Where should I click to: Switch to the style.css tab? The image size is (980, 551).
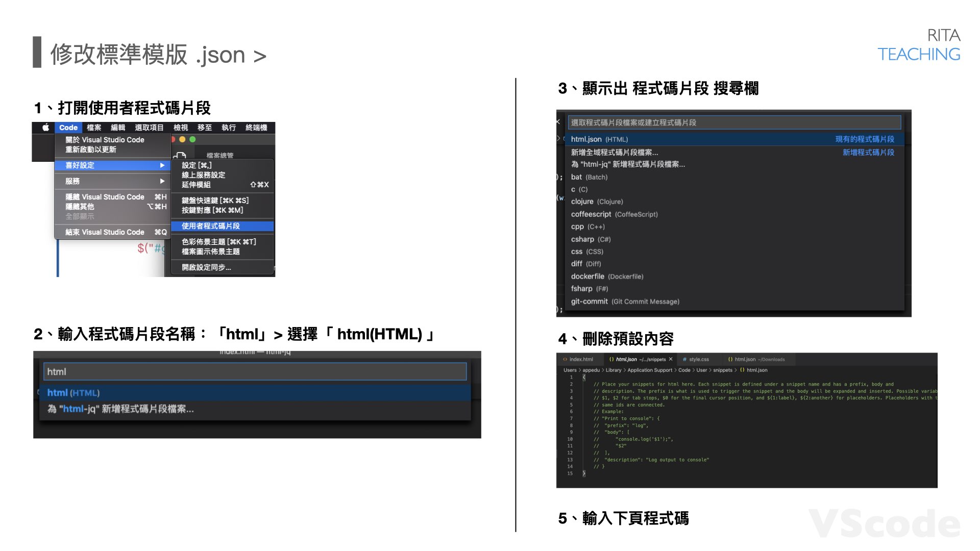pyautogui.click(x=699, y=359)
